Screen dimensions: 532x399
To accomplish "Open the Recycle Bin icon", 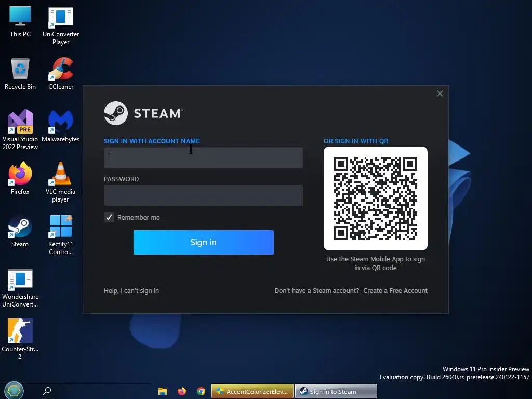I will pos(20,74).
